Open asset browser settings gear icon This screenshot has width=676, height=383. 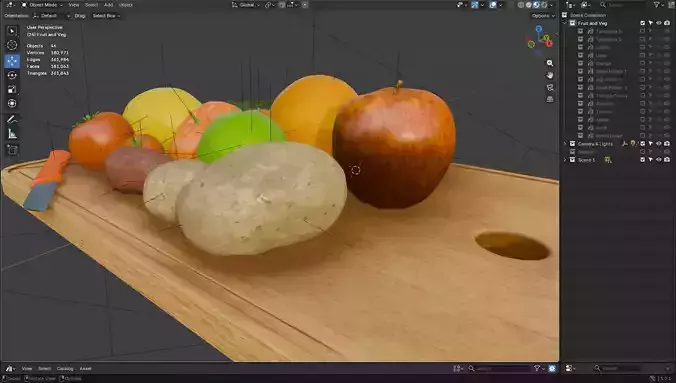(x=552, y=368)
